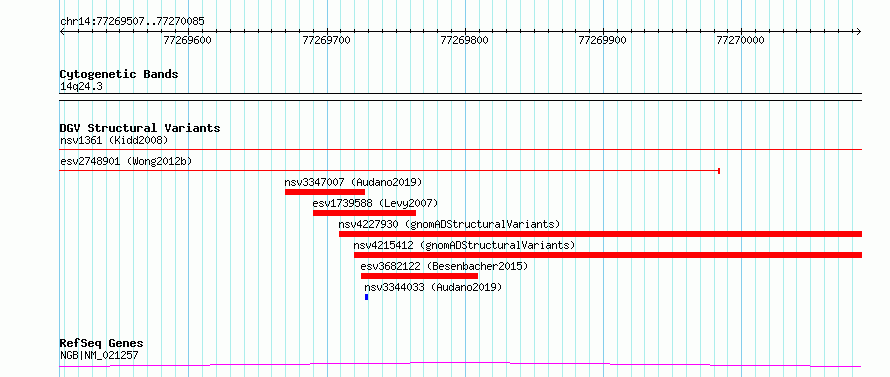This screenshot has height=377, width=890.
Task: Click the ruler's right scroll arrow
Action: [859, 32]
